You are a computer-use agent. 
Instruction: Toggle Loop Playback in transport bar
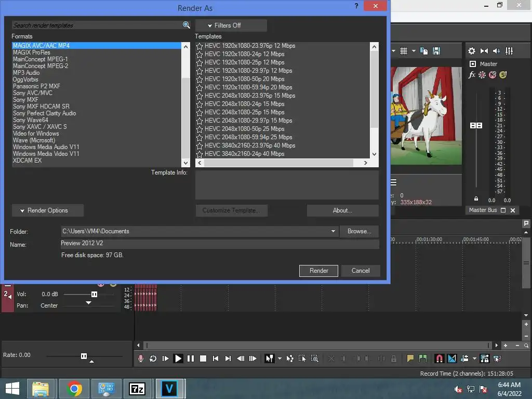point(153,358)
